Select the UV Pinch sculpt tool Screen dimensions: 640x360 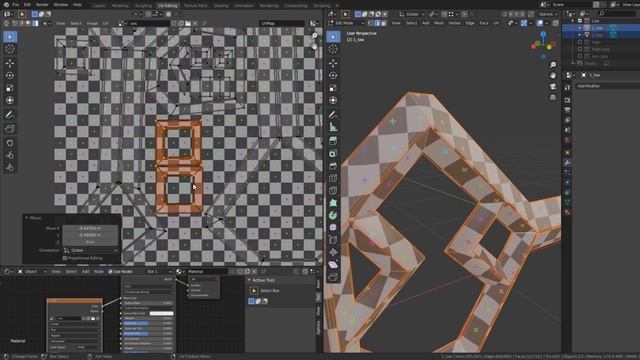point(10,167)
